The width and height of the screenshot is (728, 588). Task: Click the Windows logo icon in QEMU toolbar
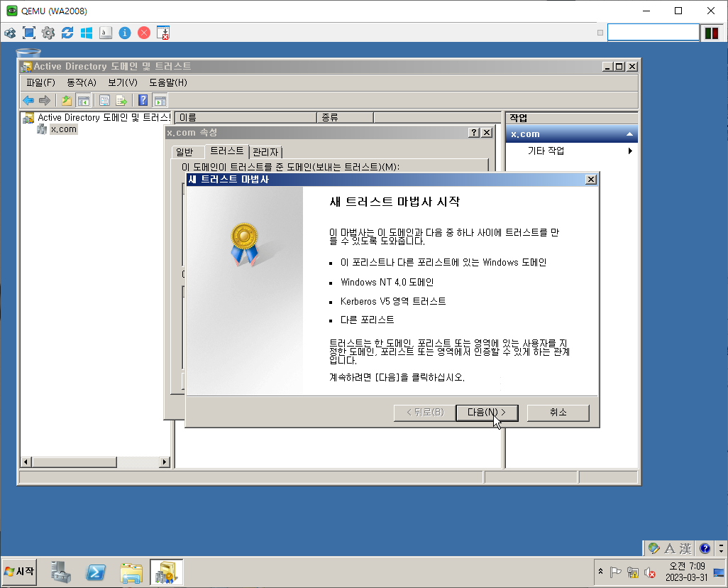(x=87, y=33)
